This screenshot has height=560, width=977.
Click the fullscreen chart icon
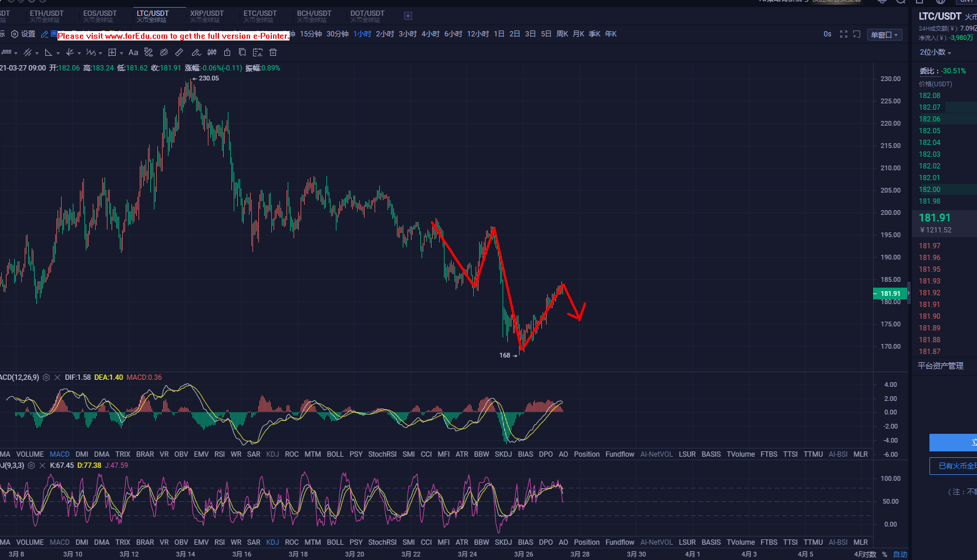(x=844, y=34)
